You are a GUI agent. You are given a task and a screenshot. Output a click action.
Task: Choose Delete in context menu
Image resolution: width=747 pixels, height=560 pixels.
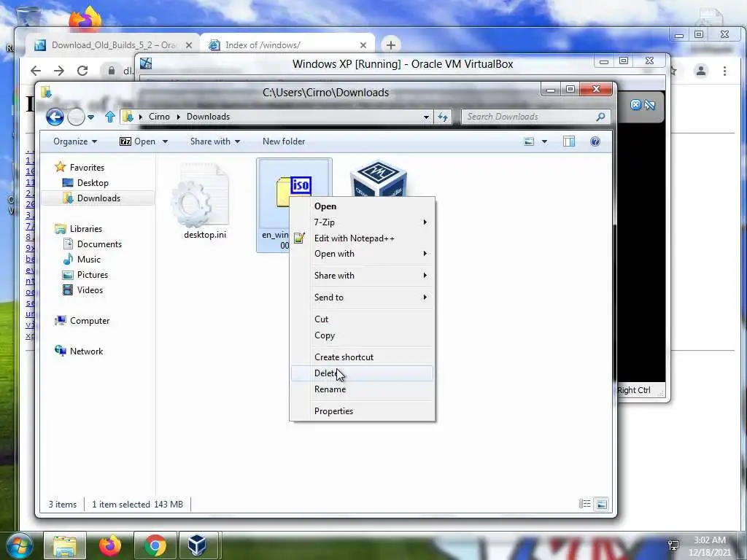[362, 373]
